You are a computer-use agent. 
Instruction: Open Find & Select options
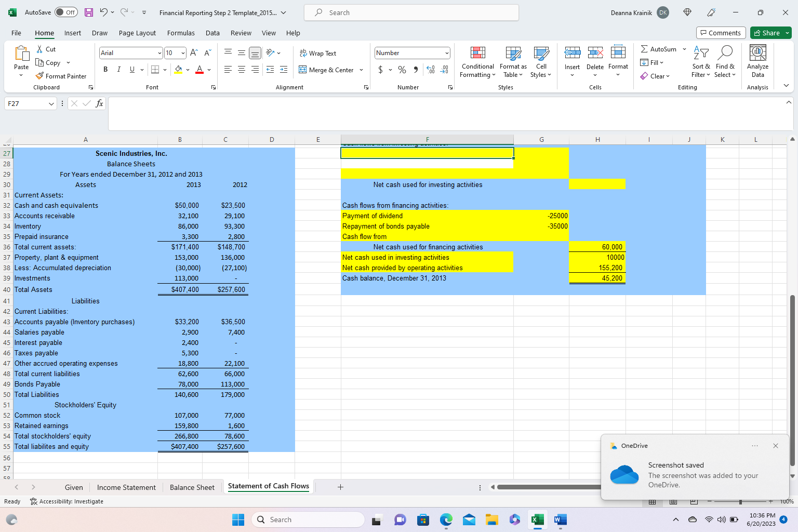[725, 61]
